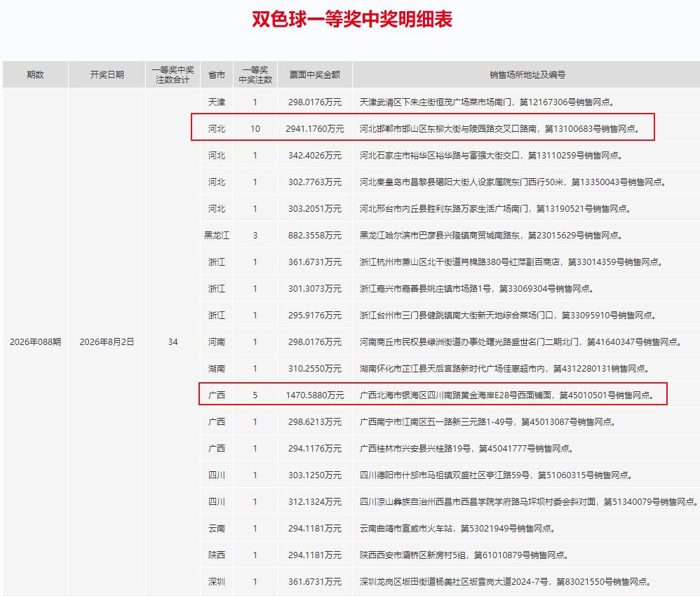Viewport: 700px width, 596px height.
Task: Select the 河南商丘市 address with outlet 41640347
Action: 521,342
